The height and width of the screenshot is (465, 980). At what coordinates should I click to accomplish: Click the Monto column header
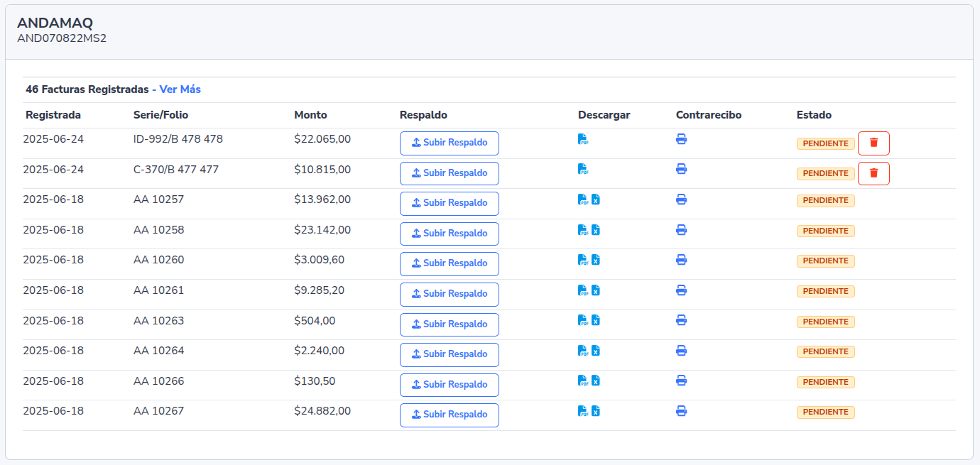click(x=310, y=115)
